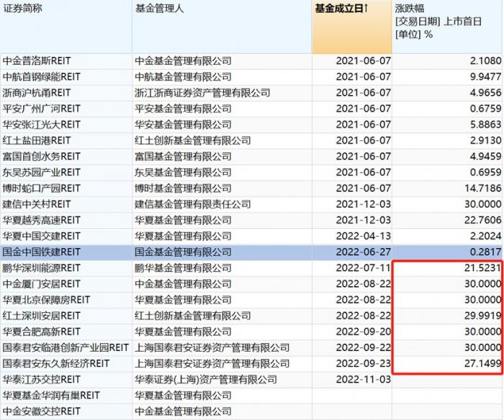Image resolution: width=504 pixels, height=420 pixels.
Task: Click the value 27.1499
Action: point(483,363)
